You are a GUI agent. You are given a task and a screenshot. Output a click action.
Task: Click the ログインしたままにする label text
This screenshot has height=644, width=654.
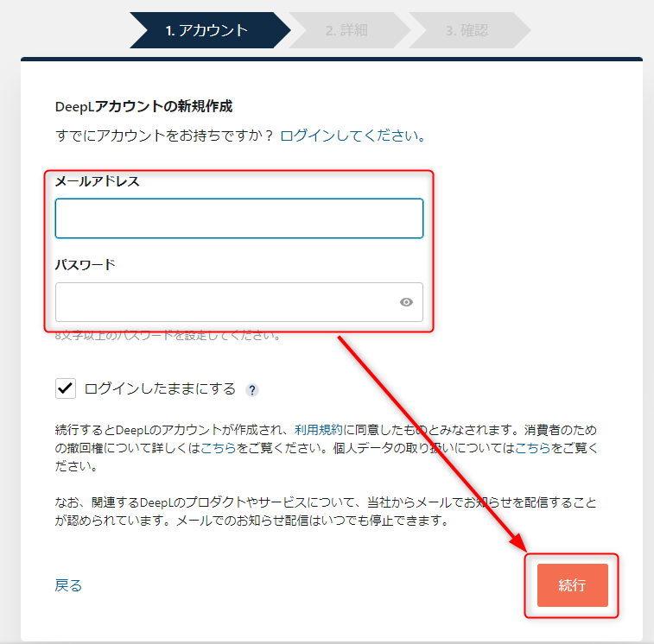coord(160,388)
